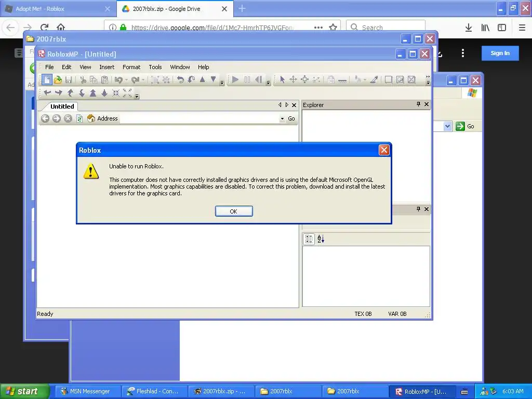Close the Roblox error dialog
This screenshot has width=532, height=399.
click(x=384, y=150)
